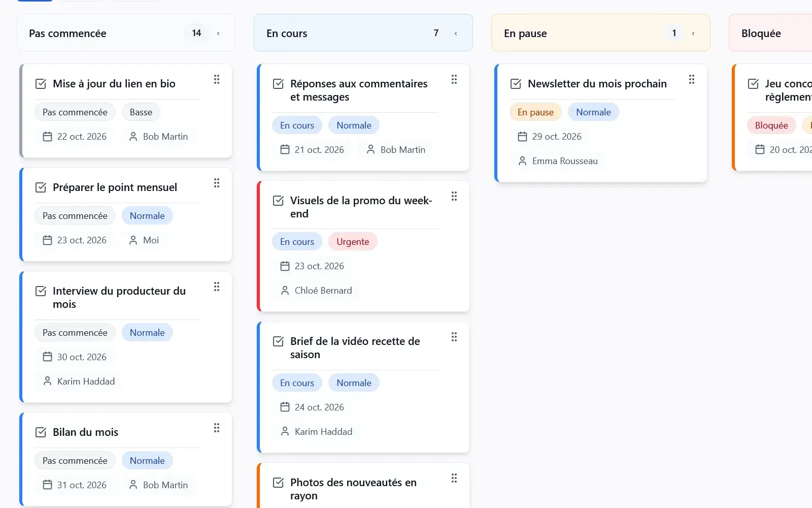Click the 14 count badge in Pas commencée
The height and width of the screenshot is (508, 812).
point(196,33)
